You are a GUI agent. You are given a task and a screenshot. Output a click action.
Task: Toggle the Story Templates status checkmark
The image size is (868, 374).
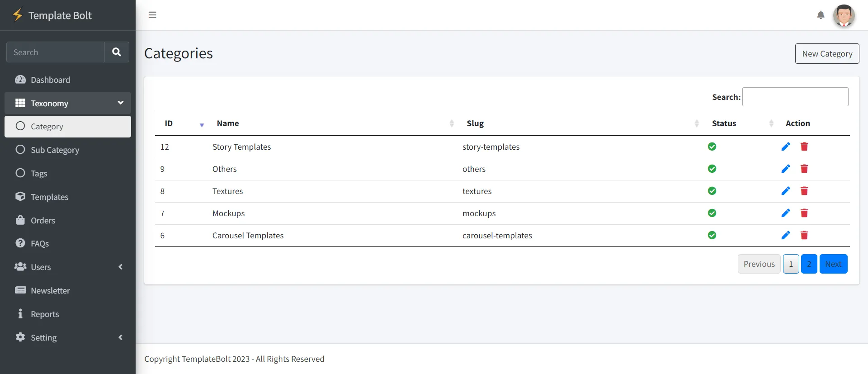[x=712, y=147]
